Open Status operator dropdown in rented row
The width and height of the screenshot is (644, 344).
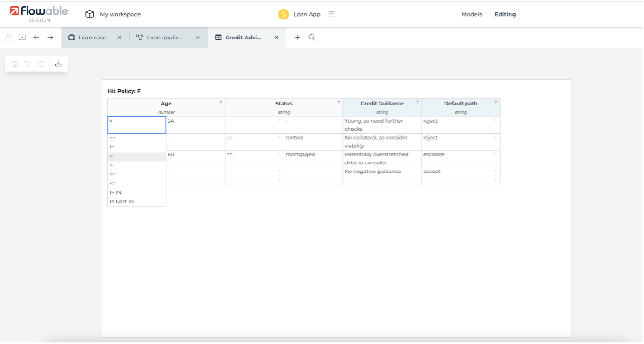tap(279, 138)
